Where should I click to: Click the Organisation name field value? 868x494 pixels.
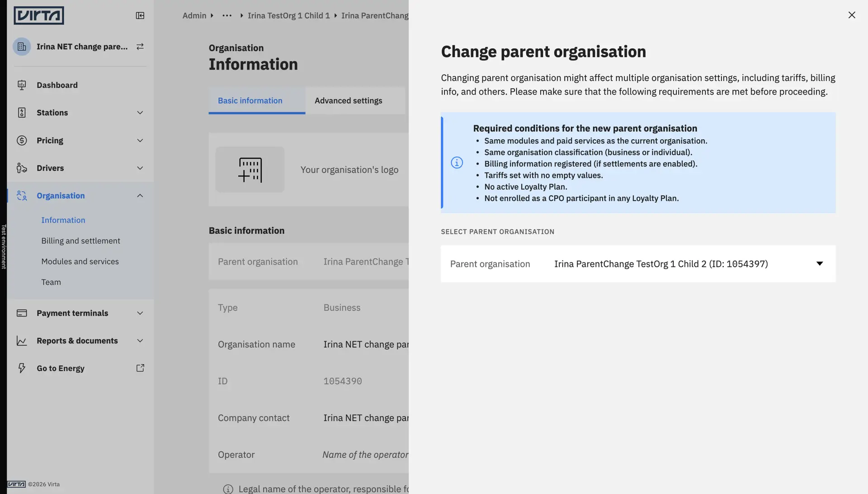coord(366,344)
